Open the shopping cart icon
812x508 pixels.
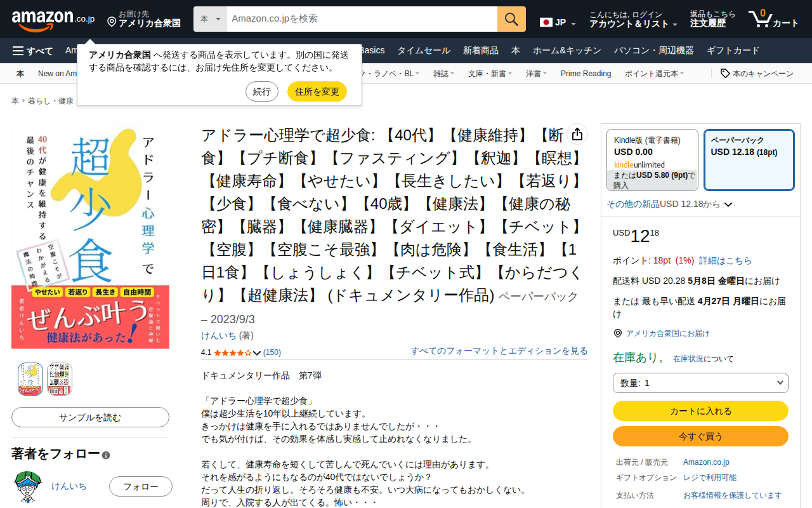tap(759, 19)
